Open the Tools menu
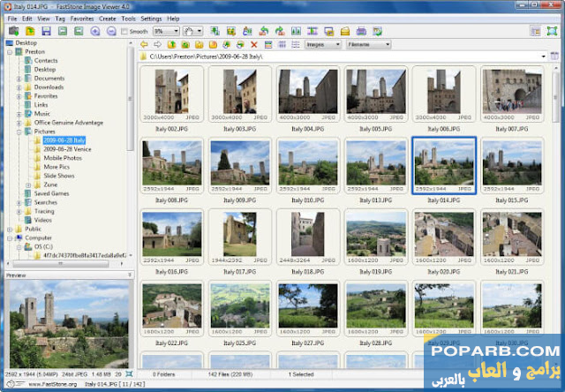 click(x=129, y=19)
